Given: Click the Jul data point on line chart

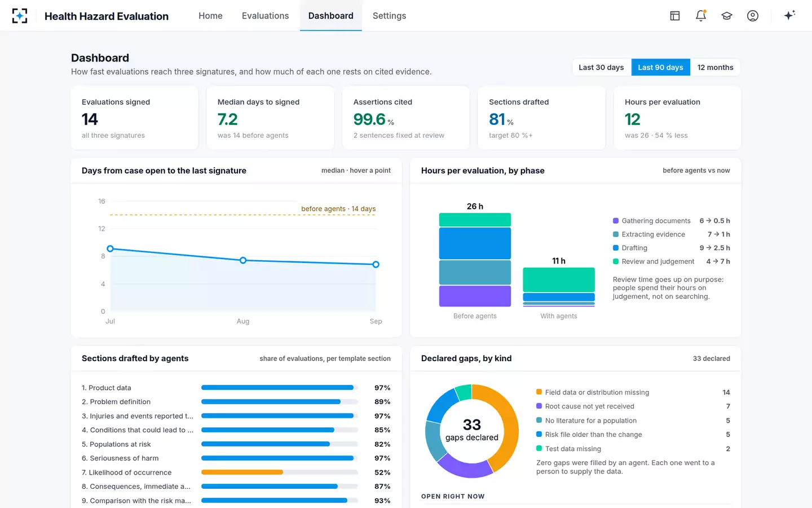Looking at the screenshot, I should (111, 249).
